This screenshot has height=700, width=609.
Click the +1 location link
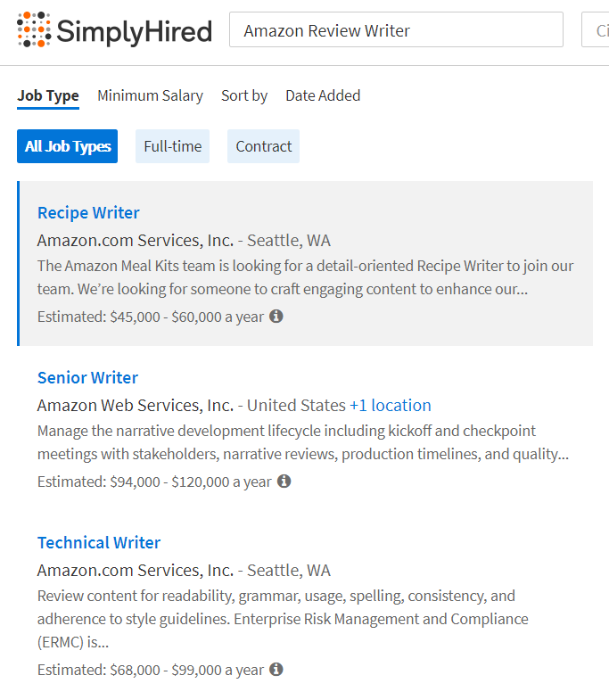click(x=391, y=406)
